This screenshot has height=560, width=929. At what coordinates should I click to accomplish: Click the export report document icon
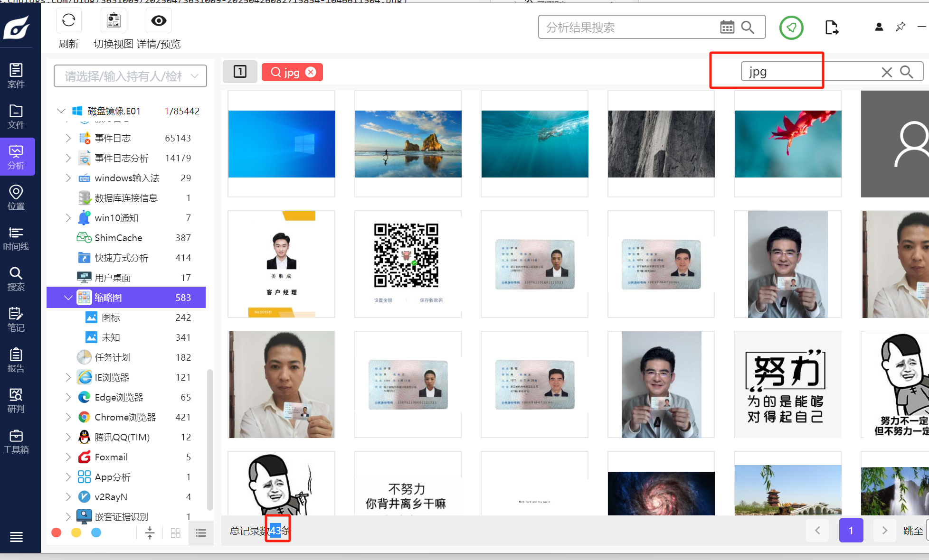[832, 28]
